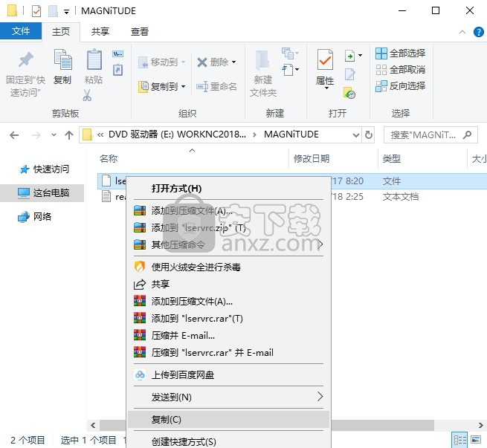
Task: Choose Create shortcut (创建快捷方式)
Action: (228, 441)
